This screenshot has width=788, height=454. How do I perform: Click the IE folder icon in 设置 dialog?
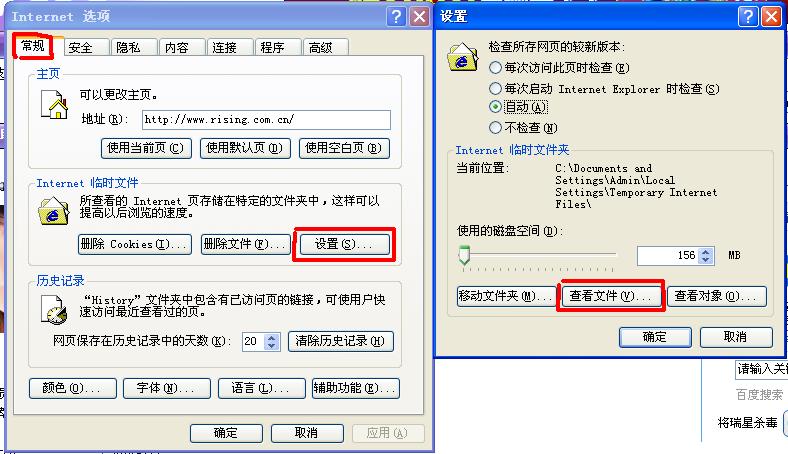pos(462,57)
